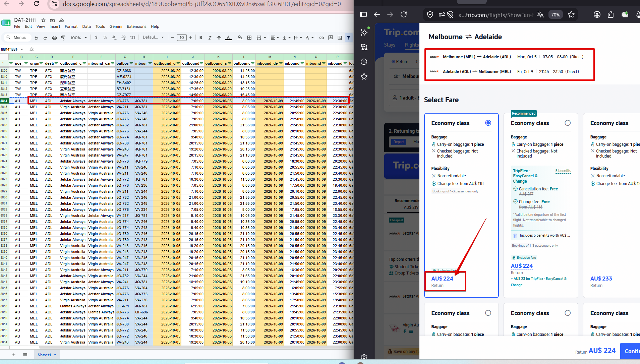Viewport: 640px width, 364px height.
Task: Print the spreadsheet using the printer icon
Action: [x=54, y=38]
